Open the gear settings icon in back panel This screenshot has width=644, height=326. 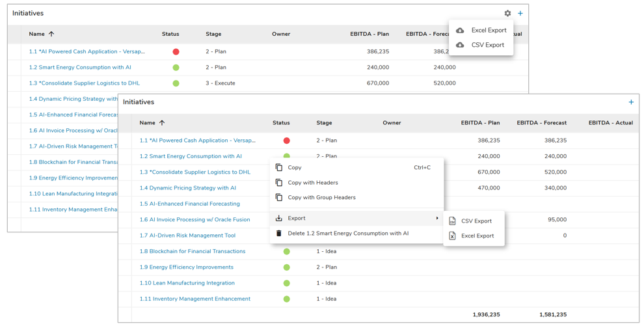(507, 13)
